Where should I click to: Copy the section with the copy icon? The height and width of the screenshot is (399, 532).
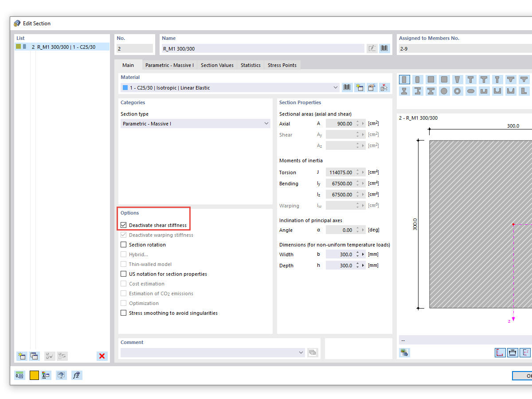(x=34, y=356)
